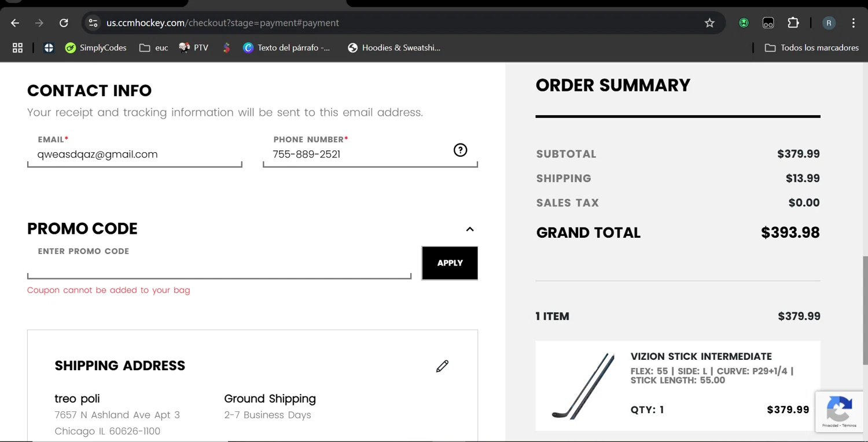
Task: Click the Ground Shipping method text
Action: point(270,399)
